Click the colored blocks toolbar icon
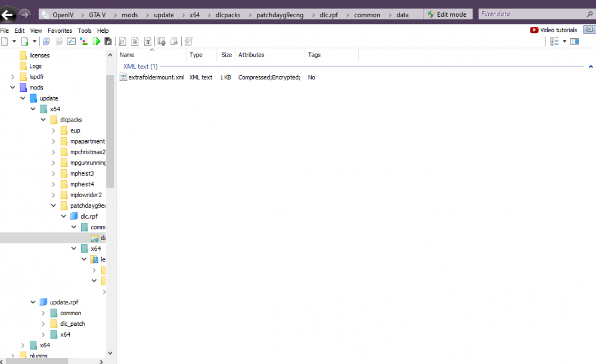 tap(83, 42)
